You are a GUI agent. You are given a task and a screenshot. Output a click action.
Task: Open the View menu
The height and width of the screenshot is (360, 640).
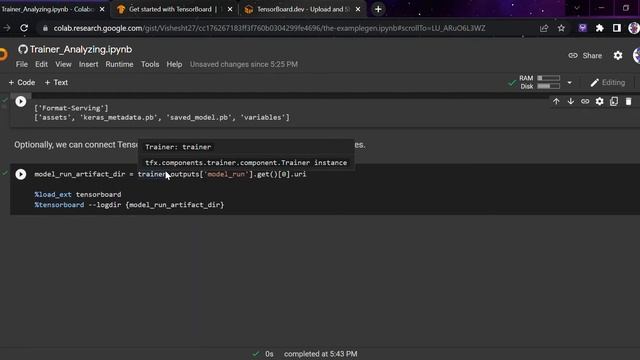pyautogui.click(x=63, y=64)
